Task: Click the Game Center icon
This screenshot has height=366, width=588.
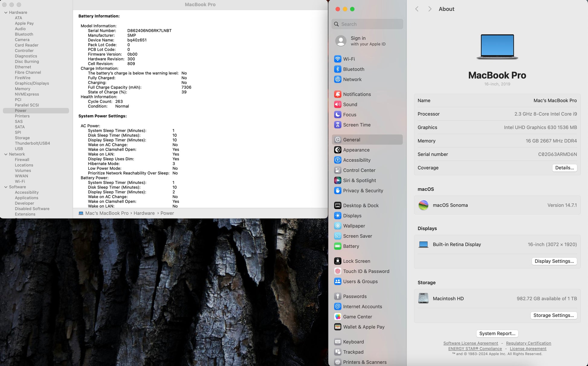Action: (x=338, y=317)
